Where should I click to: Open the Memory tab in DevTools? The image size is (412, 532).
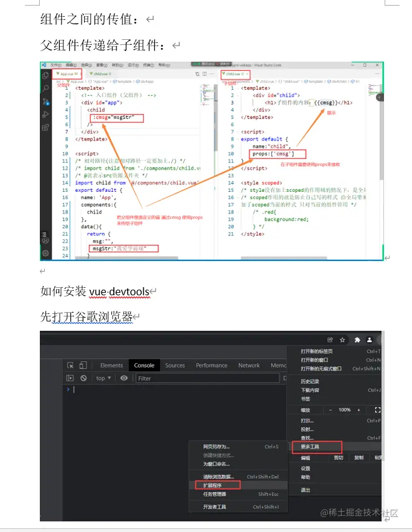click(x=278, y=366)
